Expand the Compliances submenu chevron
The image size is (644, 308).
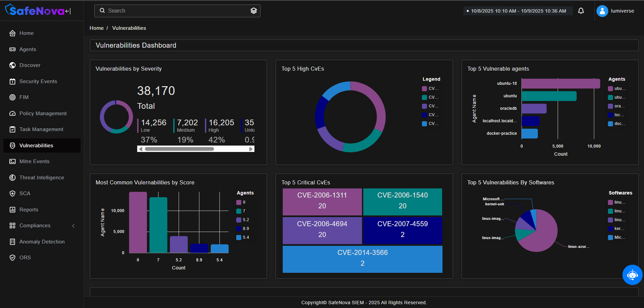[73, 226]
